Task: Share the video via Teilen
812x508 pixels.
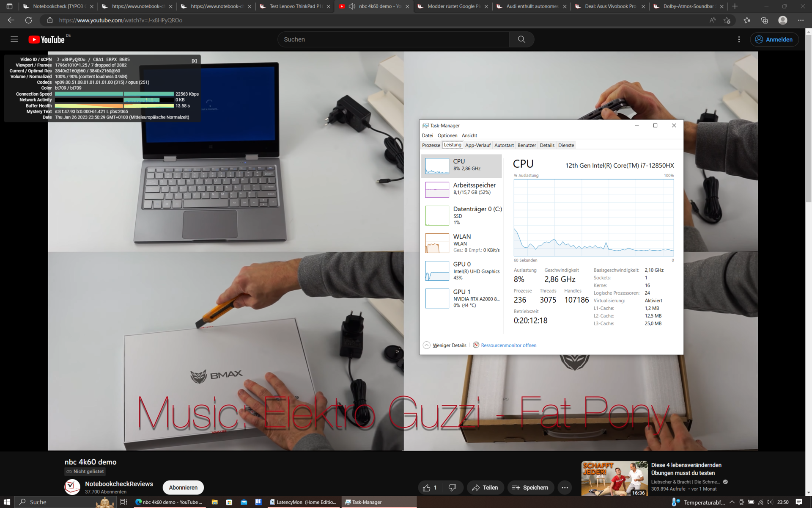Action: pos(485,488)
